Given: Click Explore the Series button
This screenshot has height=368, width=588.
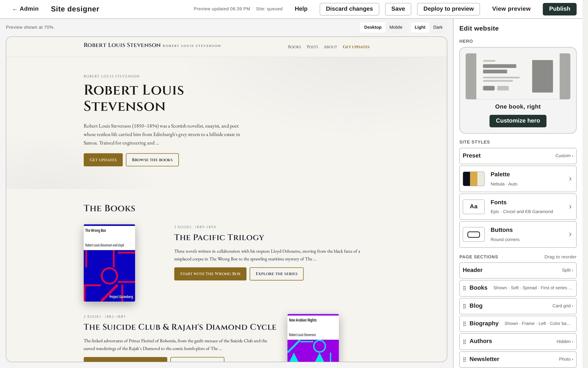Looking at the screenshot, I should pyautogui.click(x=277, y=274).
